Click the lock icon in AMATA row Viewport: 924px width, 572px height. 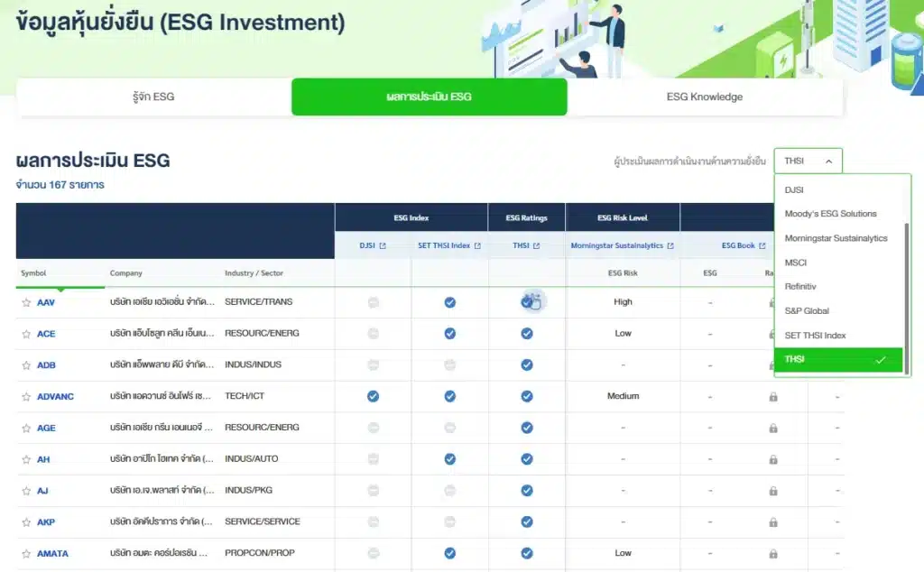(x=773, y=553)
